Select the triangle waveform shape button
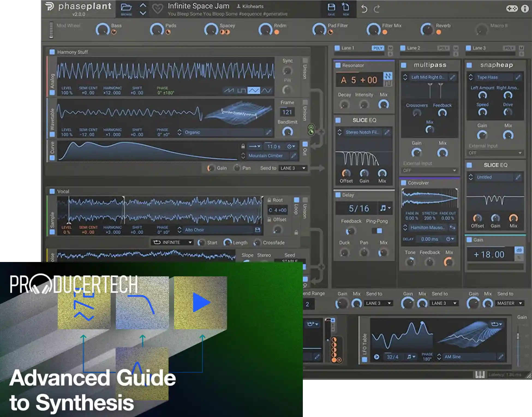 coord(254,90)
